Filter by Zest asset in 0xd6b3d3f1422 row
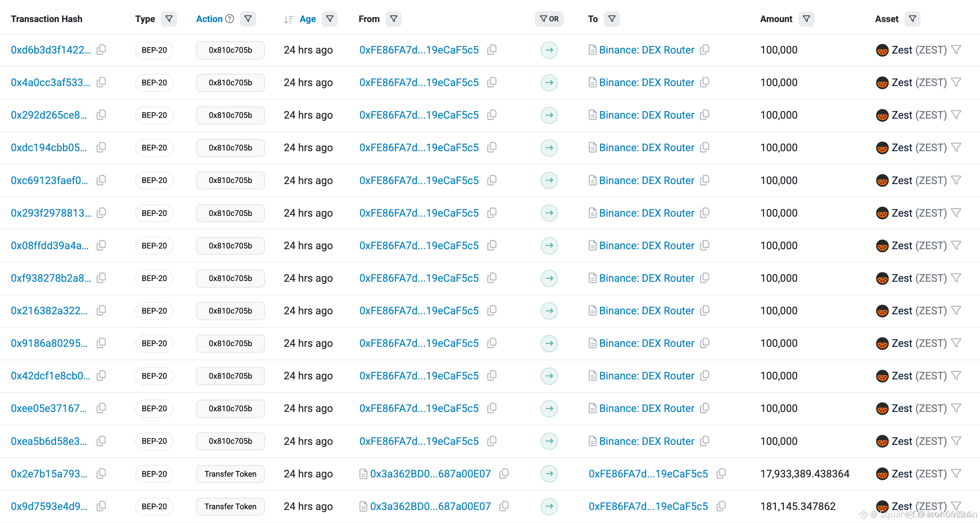This screenshot has width=980, height=523. point(956,50)
